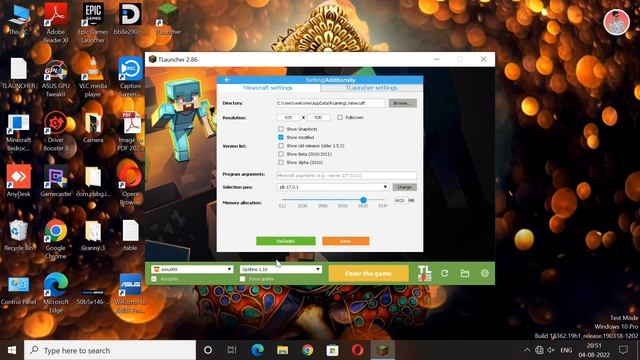
Task: Launch Microsoft Edge desktop shortcut
Action: pyautogui.click(x=56, y=293)
